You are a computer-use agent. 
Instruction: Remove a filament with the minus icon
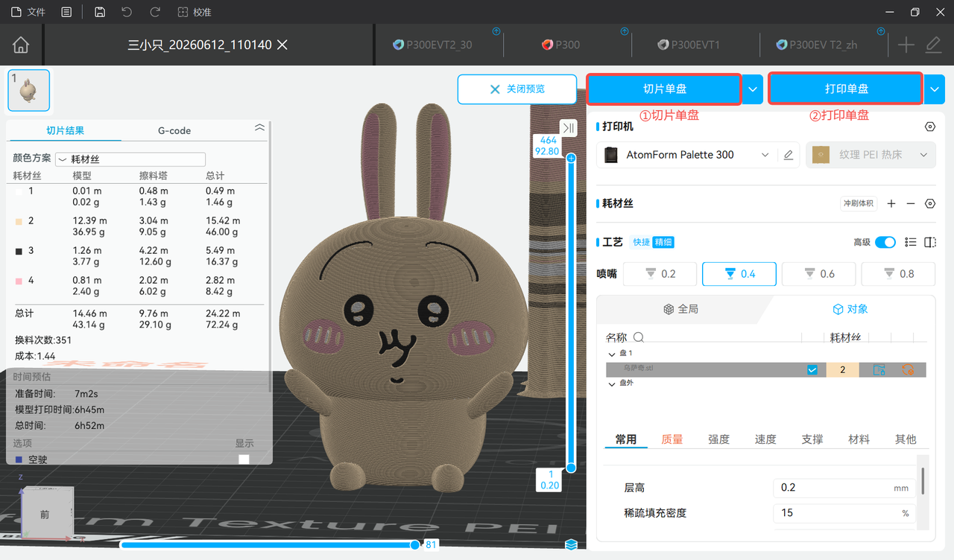pos(910,203)
